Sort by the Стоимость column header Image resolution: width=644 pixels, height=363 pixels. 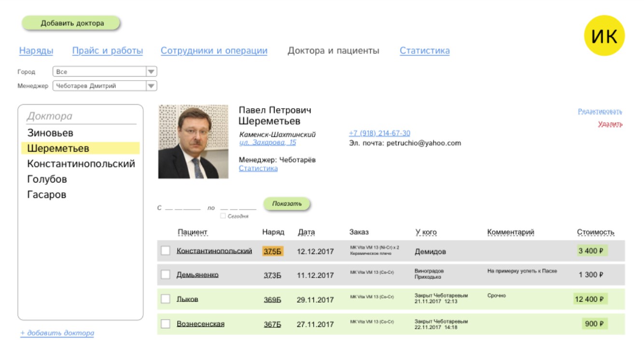coord(596,232)
